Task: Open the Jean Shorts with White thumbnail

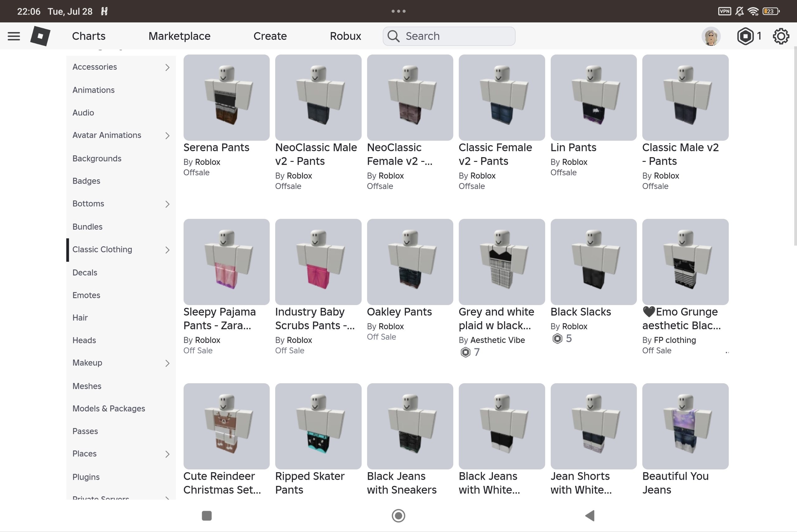Action: click(x=593, y=426)
